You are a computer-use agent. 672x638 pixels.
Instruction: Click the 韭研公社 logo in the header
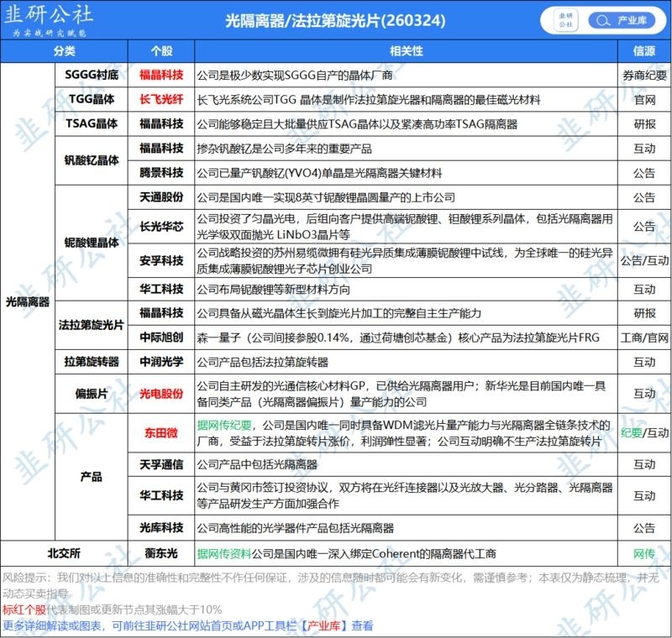click(x=48, y=19)
